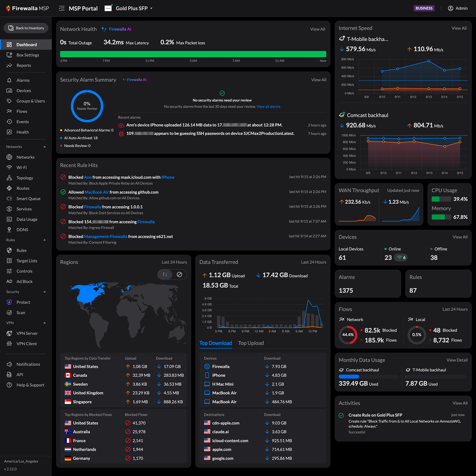The height and width of the screenshot is (476, 476).
Task: Click the green Network Health timeline bar
Action: pyautogui.click(x=193, y=54)
